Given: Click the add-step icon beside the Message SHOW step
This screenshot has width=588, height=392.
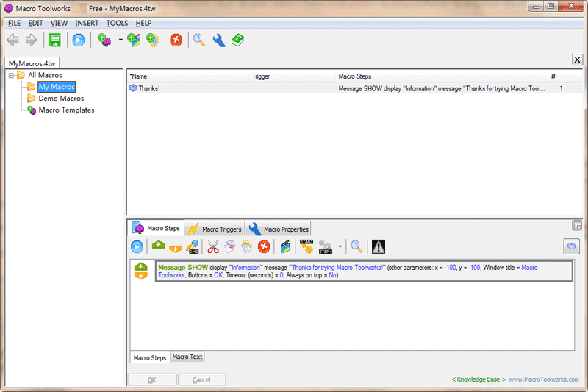Looking at the screenshot, I should point(141,271).
